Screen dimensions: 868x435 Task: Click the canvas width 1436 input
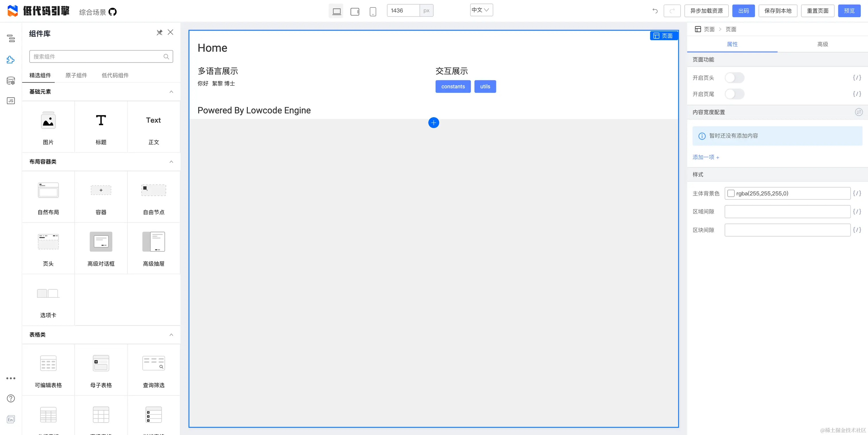coord(403,10)
